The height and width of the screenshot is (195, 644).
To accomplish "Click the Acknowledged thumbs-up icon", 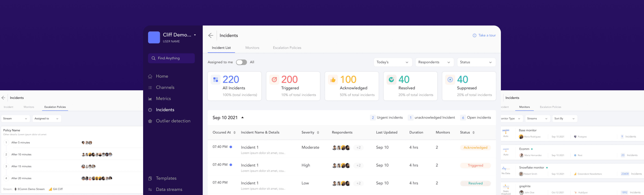I will pos(333,80).
